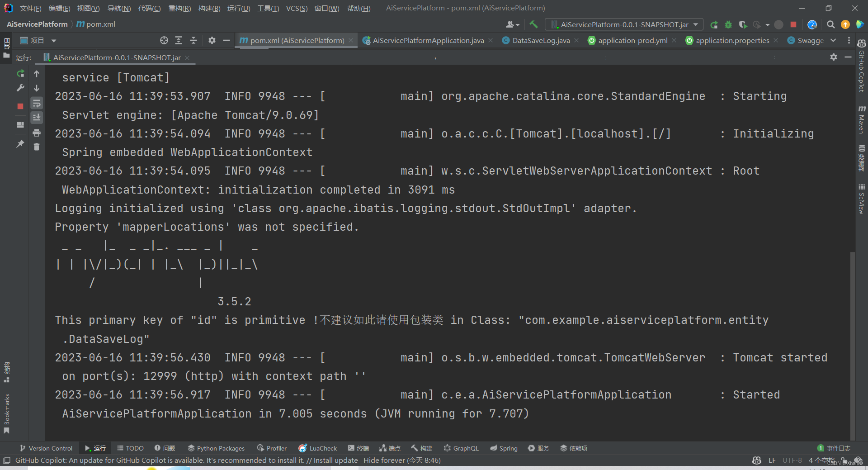
Task: Toggle scroll-to-end in the console
Action: point(37,118)
